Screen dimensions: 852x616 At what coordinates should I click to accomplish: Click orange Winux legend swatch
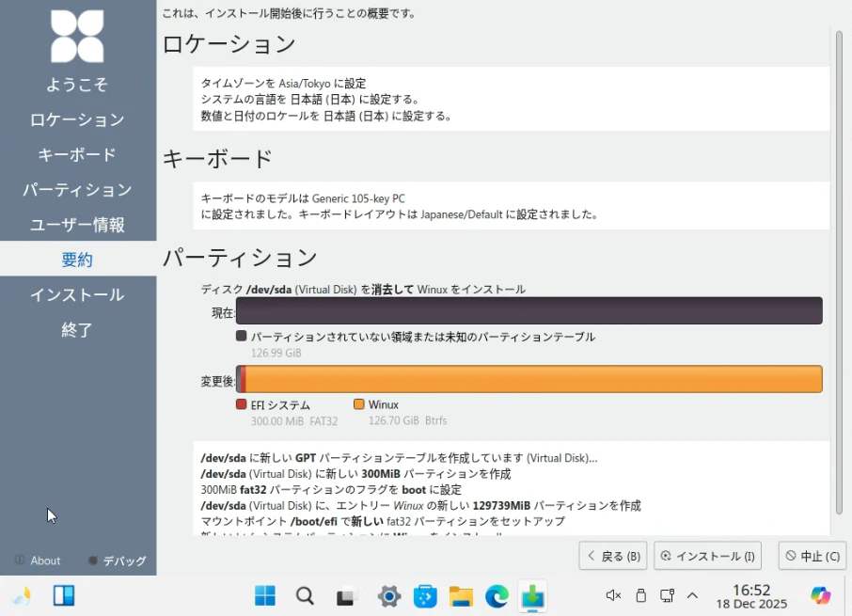tap(358, 404)
